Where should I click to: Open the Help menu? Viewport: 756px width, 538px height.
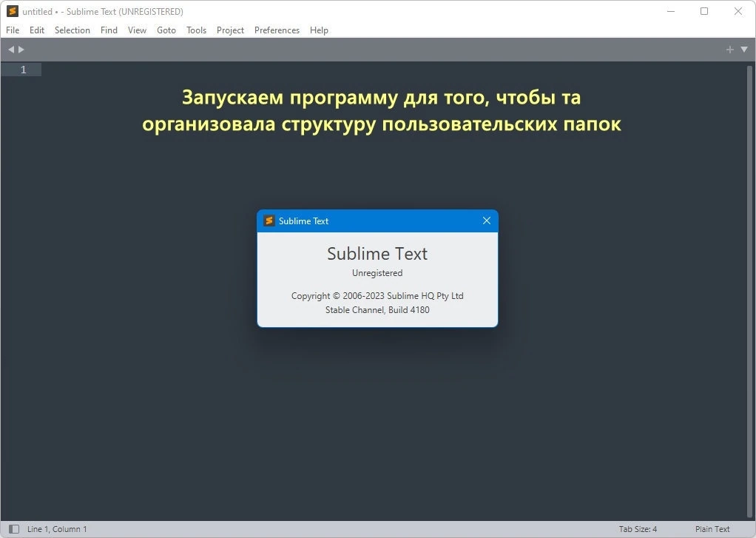[x=319, y=30]
